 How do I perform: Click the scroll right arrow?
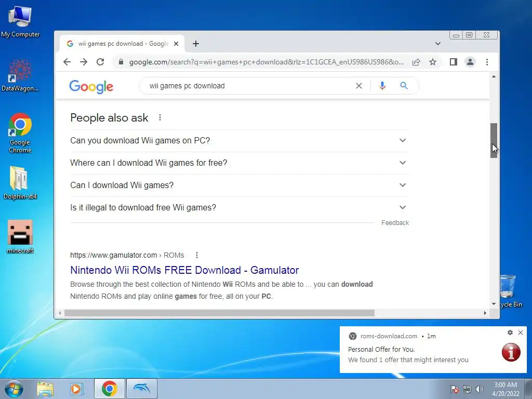click(x=485, y=313)
